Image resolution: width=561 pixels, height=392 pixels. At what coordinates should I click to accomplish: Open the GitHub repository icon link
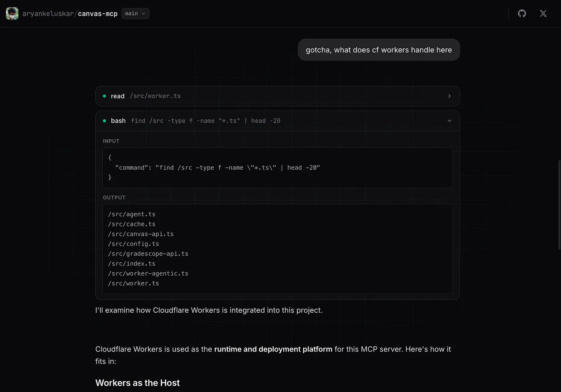coord(522,14)
